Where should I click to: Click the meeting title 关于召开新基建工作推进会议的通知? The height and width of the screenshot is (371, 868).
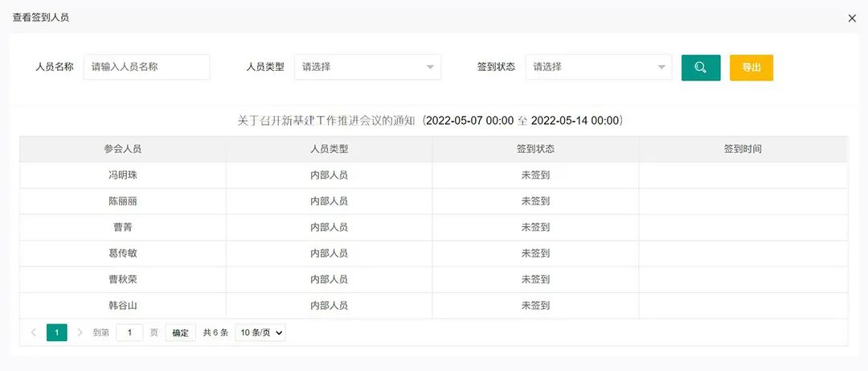click(326, 121)
